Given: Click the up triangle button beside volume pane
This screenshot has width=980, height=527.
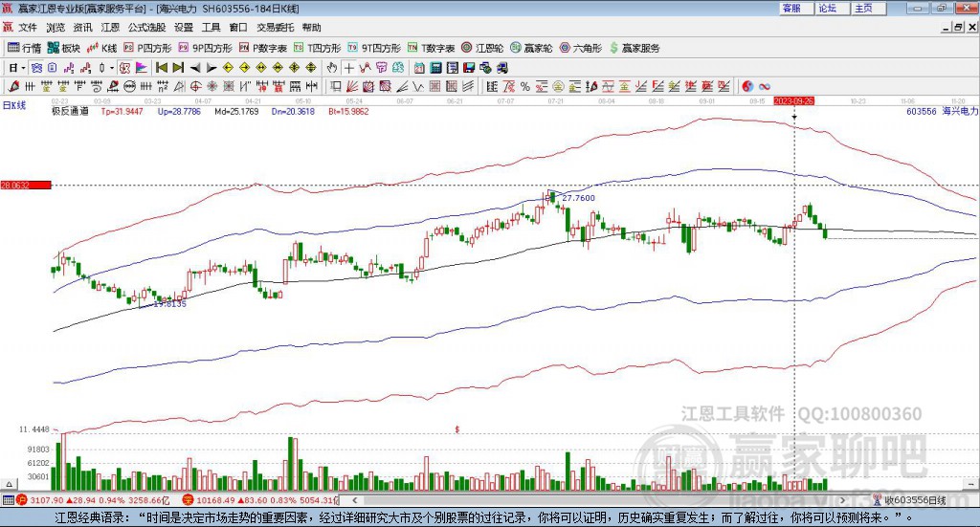Looking at the screenshot, I should (x=9, y=484).
